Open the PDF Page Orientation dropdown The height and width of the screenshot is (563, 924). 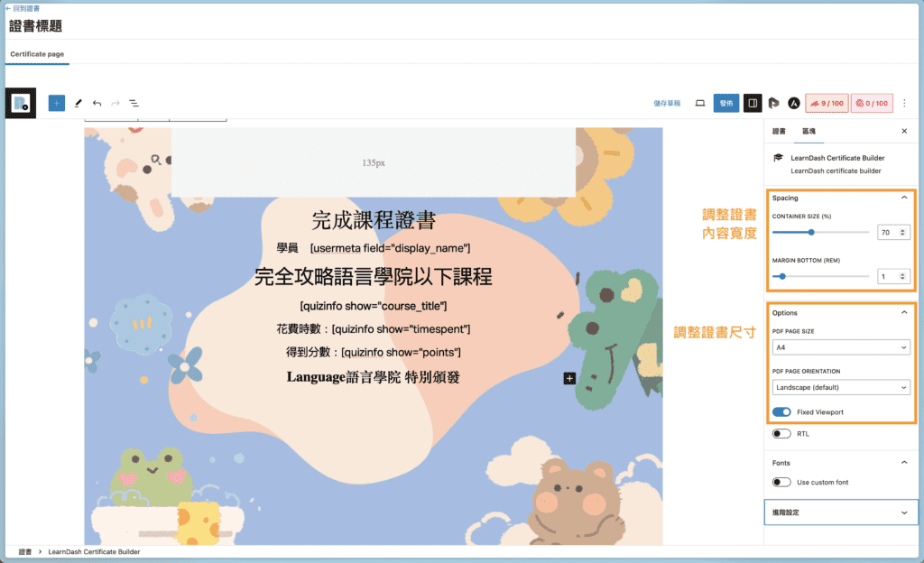[840, 386]
